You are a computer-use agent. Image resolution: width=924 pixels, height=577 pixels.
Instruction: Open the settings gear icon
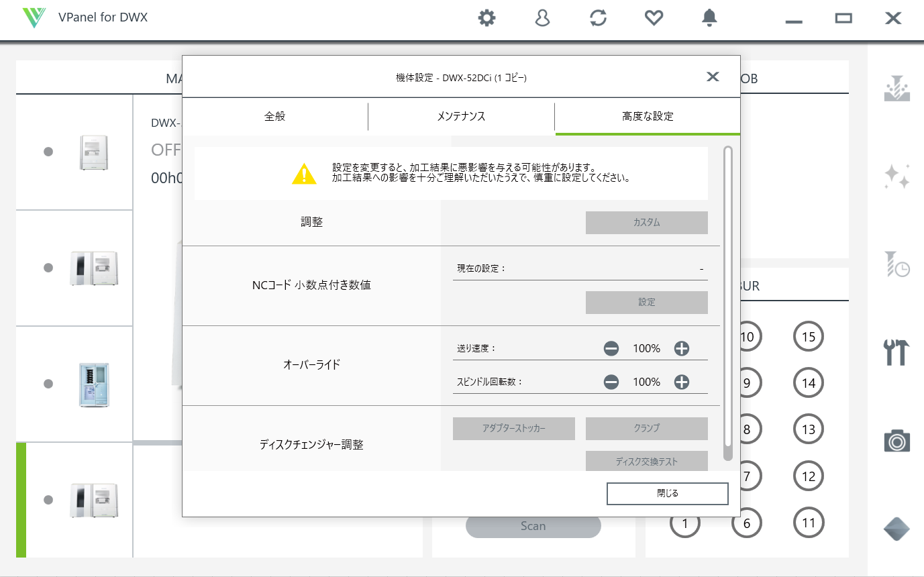point(486,18)
